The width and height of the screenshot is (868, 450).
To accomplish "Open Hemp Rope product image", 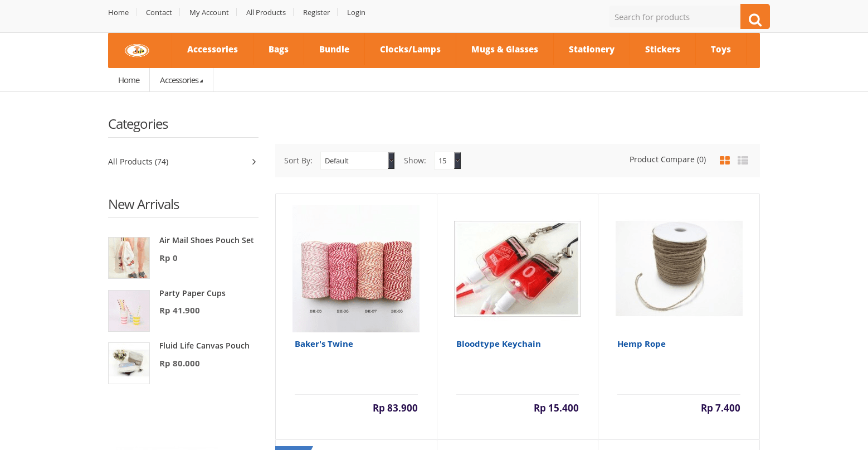I will pos(679,269).
